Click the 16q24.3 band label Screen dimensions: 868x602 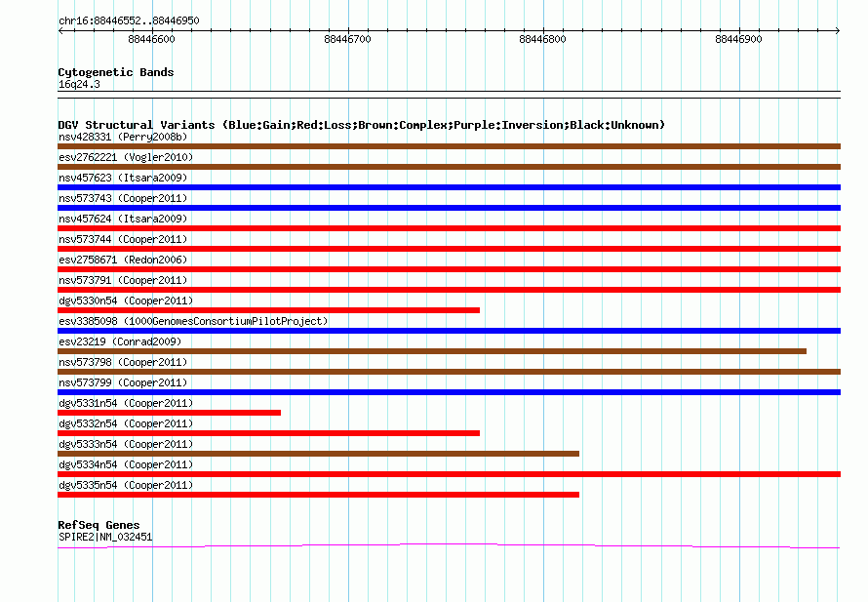click(79, 84)
